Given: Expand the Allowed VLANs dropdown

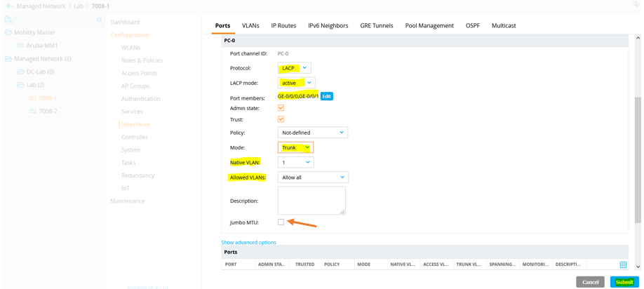Looking at the screenshot, I should tap(313, 177).
